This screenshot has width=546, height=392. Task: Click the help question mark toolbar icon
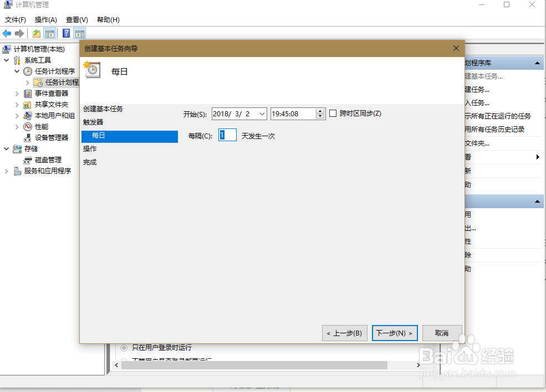tap(65, 33)
